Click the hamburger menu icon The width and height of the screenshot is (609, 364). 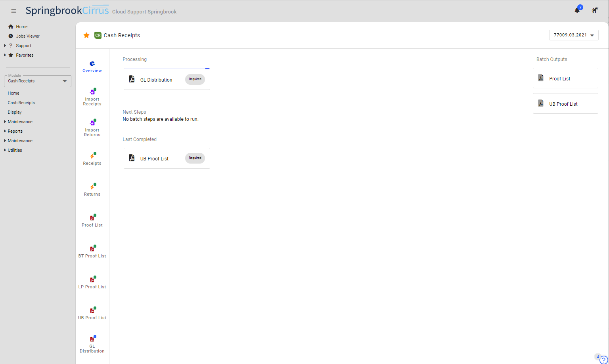[13, 11]
